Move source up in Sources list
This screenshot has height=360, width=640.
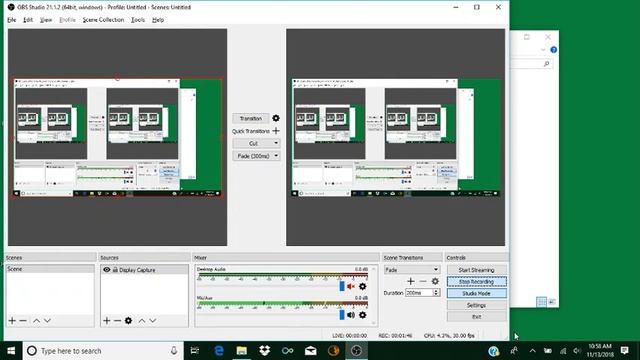tap(142, 321)
